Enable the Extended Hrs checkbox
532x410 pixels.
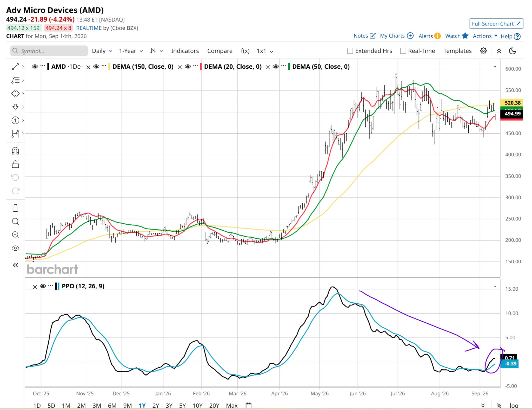350,51
